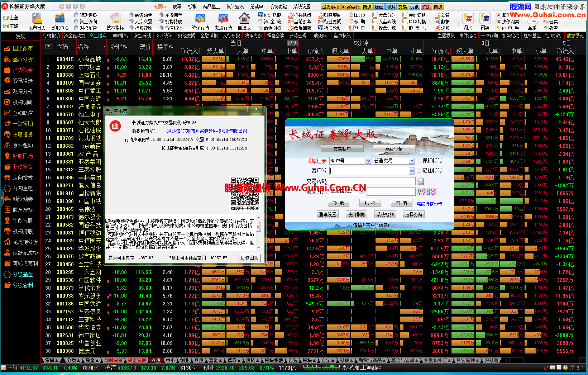Expand the 分类 bottom tab menu
The image size is (588, 375).
pos(73,360)
